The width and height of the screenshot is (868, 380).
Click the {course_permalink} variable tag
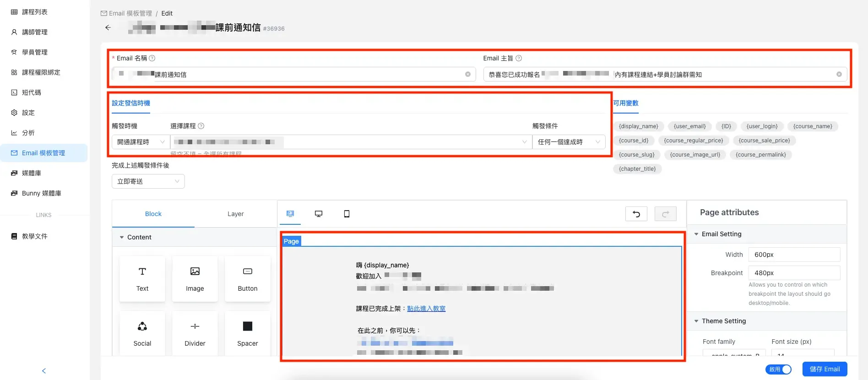click(761, 155)
